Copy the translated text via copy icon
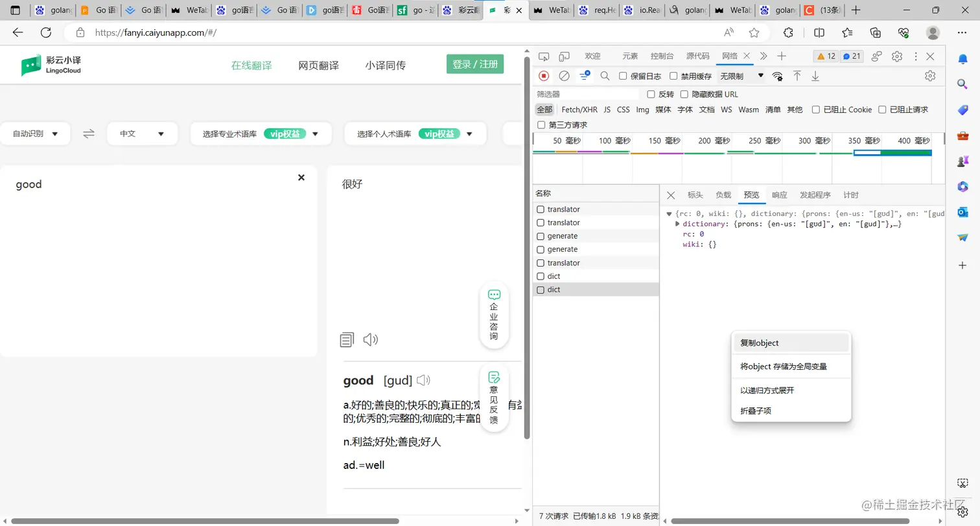This screenshot has height=526, width=980. click(347, 339)
